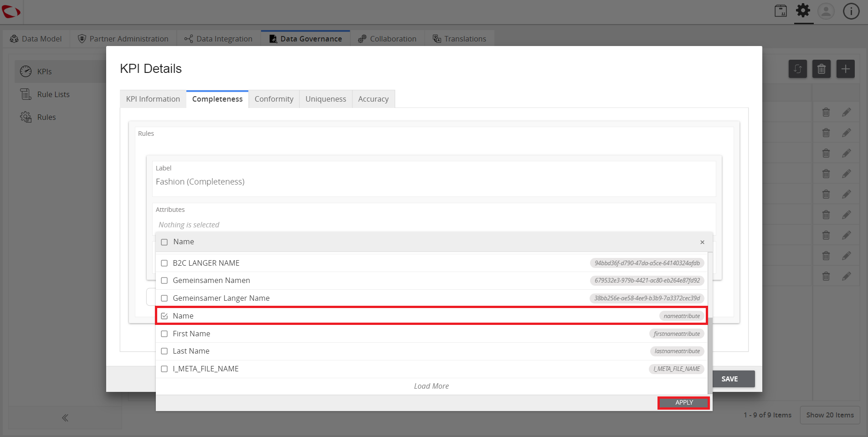868x437 pixels.
Task: Go to the Collaboration tab
Action: pyautogui.click(x=388, y=39)
